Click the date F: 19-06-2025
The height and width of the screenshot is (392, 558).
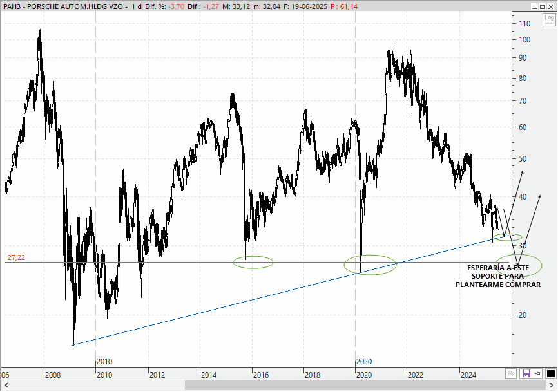click(x=305, y=6)
